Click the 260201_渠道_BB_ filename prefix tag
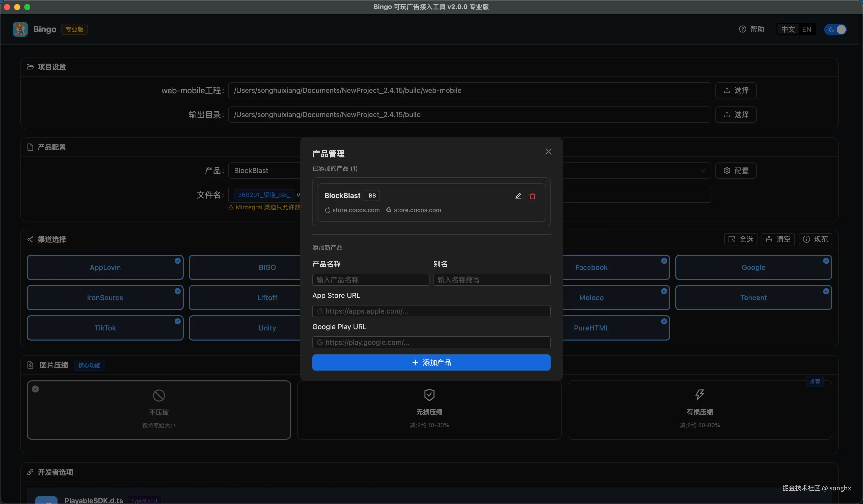863x504 pixels. click(264, 195)
